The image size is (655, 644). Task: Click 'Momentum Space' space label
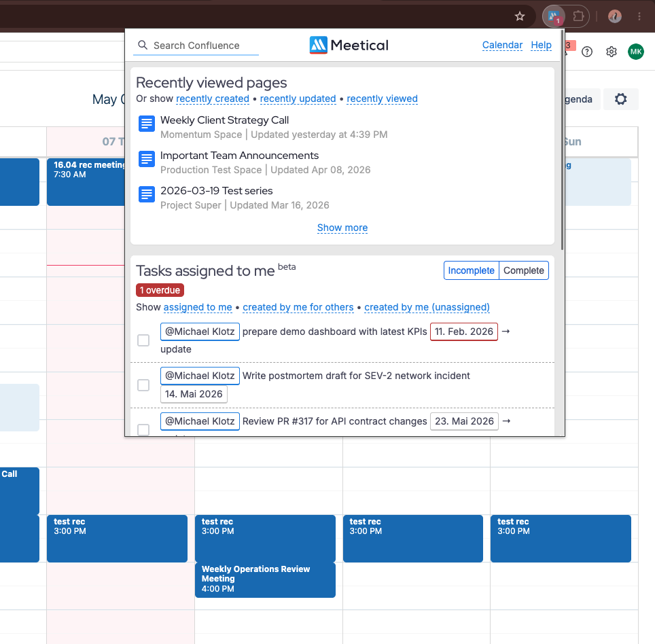[x=201, y=135]
